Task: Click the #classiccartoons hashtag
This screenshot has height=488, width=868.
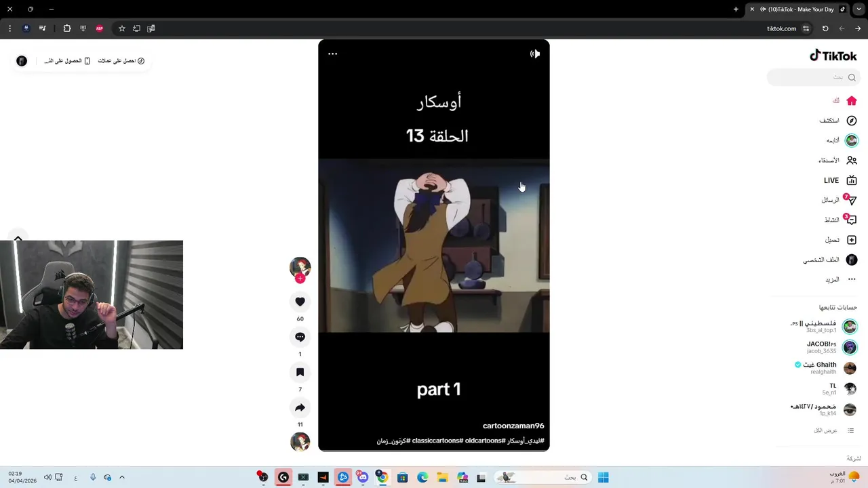Action: coord(437,441)
